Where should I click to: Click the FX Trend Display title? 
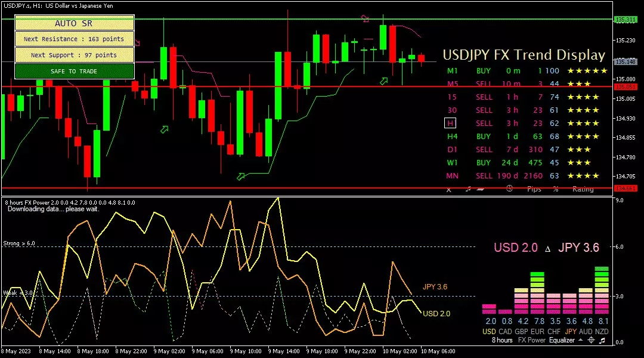click(x=524, y=55)
